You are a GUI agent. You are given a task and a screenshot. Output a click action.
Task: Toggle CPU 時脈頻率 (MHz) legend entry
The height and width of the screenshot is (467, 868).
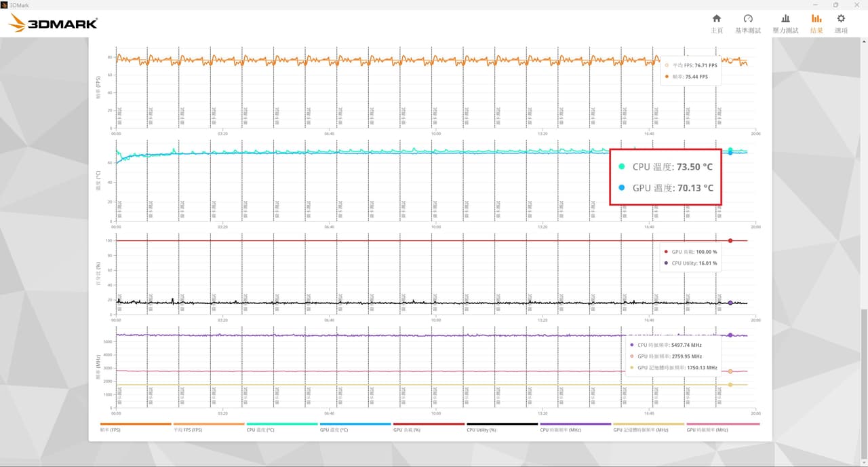(575, 427)
